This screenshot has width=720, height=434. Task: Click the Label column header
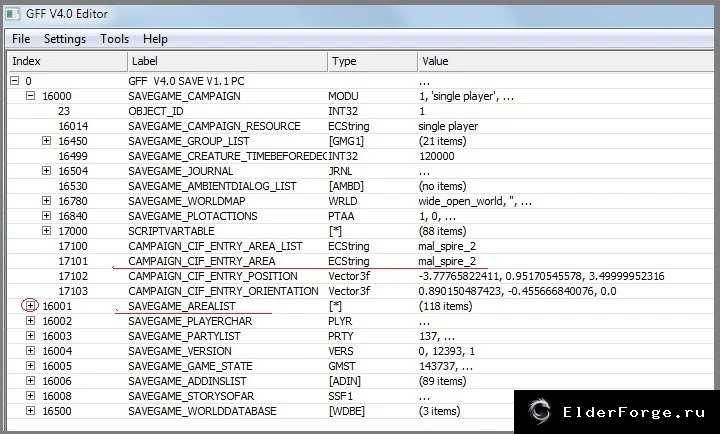click(x=227, y=61)
